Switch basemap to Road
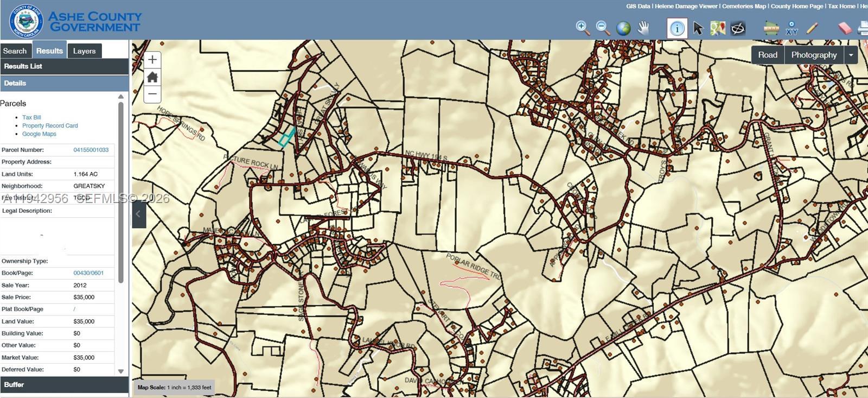Viewport: 868px width, 398px height. point(768,55)
